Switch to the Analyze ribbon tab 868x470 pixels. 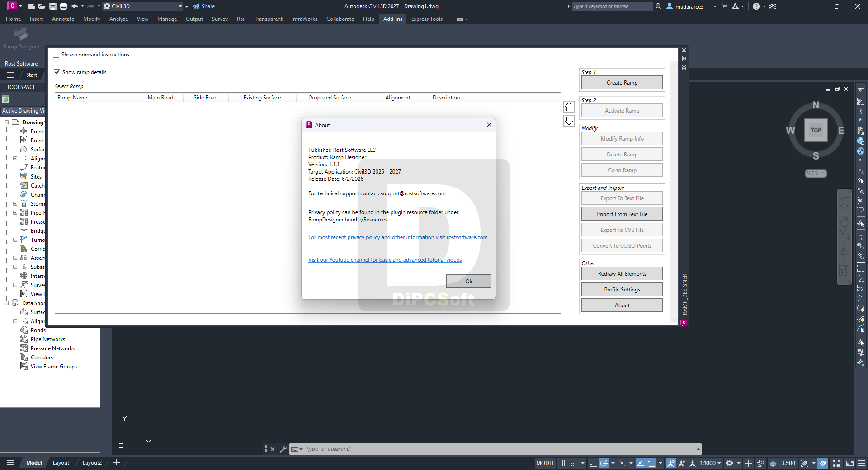(x=118, y=19)
